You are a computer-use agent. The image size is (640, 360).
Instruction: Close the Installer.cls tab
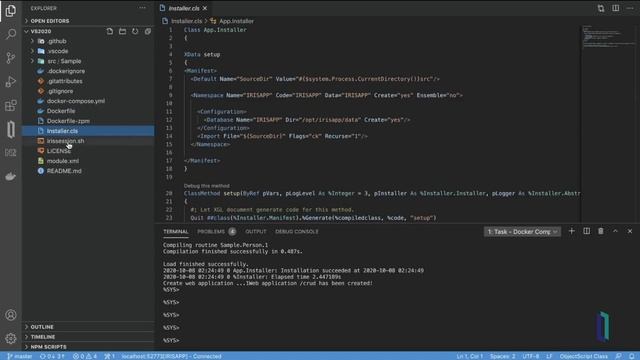coord(205,8)
